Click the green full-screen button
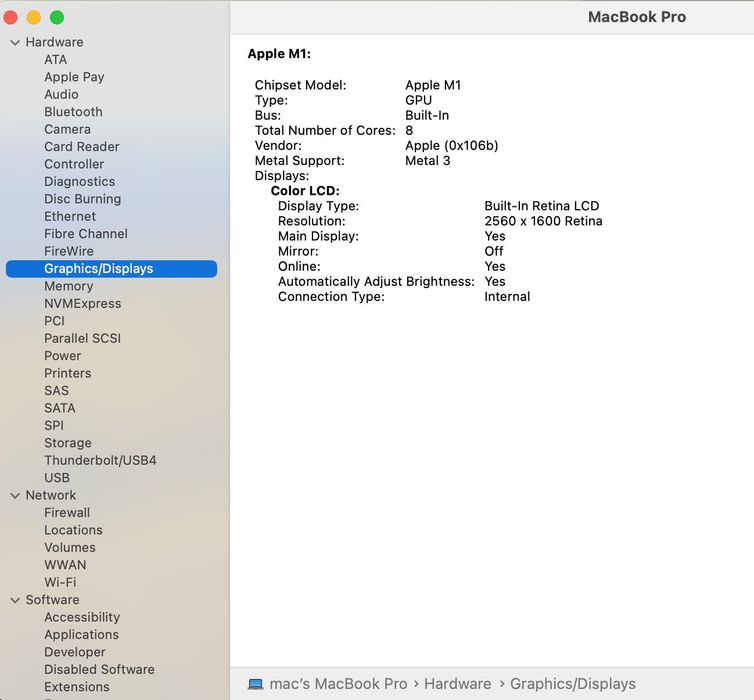The height and width of the screenshot is (700, 754). click(x=57, y=18)
